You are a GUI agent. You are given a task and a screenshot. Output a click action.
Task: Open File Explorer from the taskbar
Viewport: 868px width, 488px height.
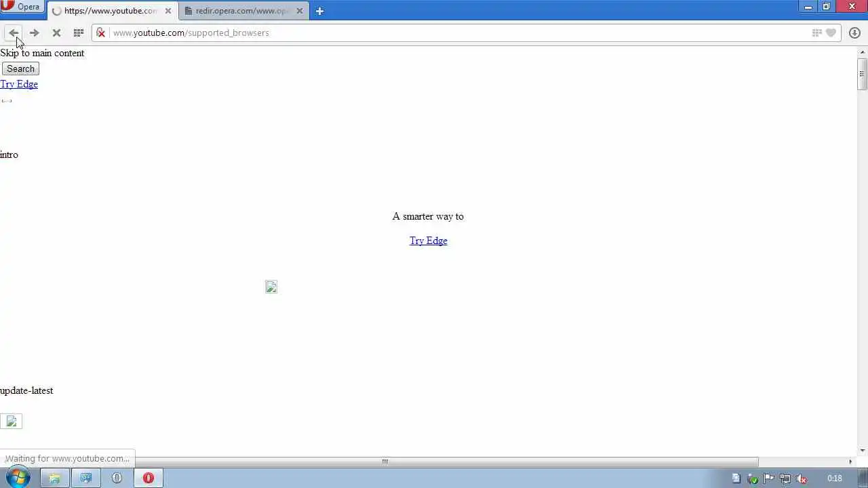tap(54, 478)
